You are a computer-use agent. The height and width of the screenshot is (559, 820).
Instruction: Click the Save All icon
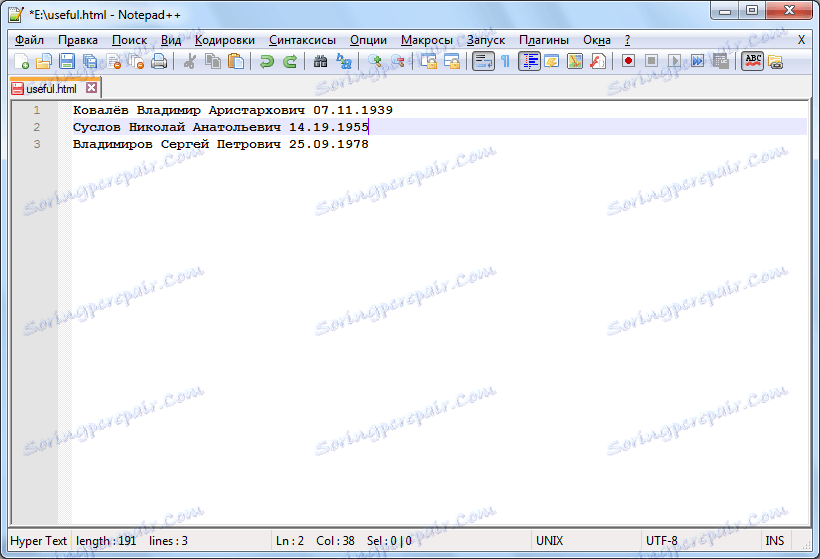click(x=90, y=62)
